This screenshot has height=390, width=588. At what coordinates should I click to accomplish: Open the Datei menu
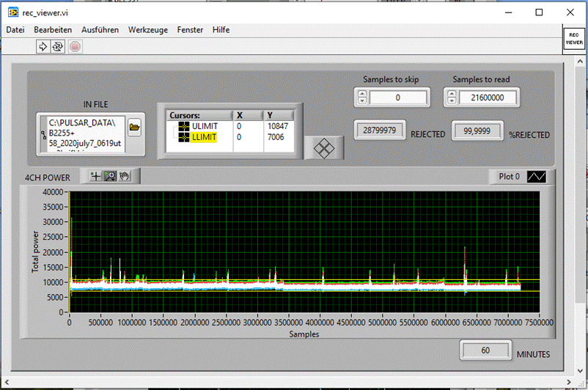point(15,29)
